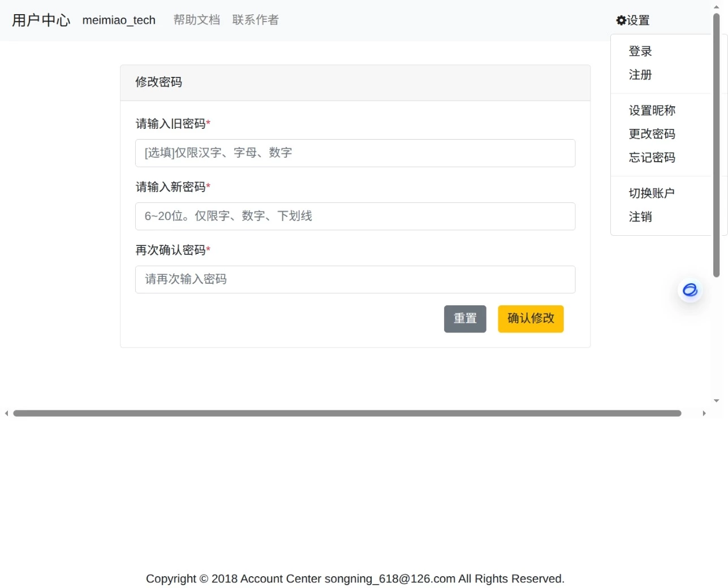Select 忘记密码 from the menu
728x588 pixels.
click(652, 157)
